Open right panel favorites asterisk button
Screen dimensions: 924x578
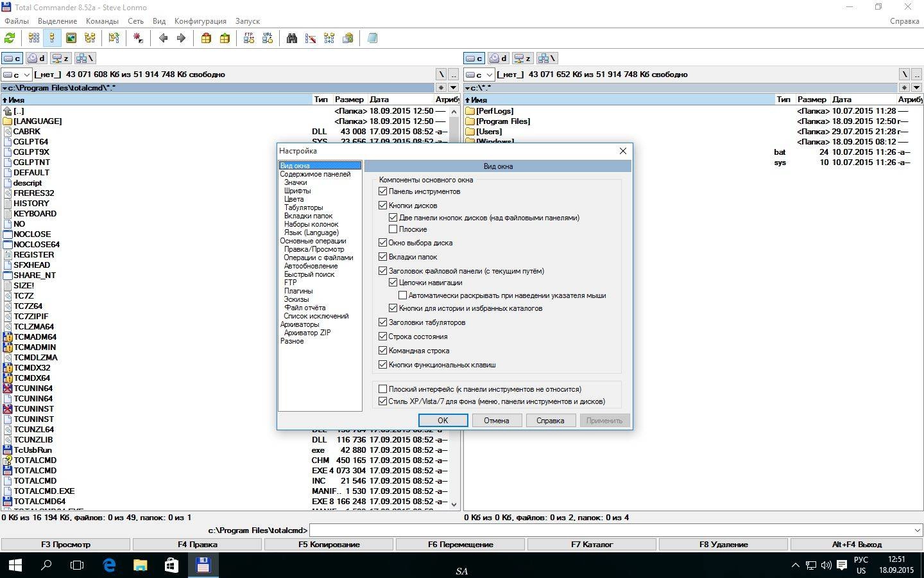904,88
